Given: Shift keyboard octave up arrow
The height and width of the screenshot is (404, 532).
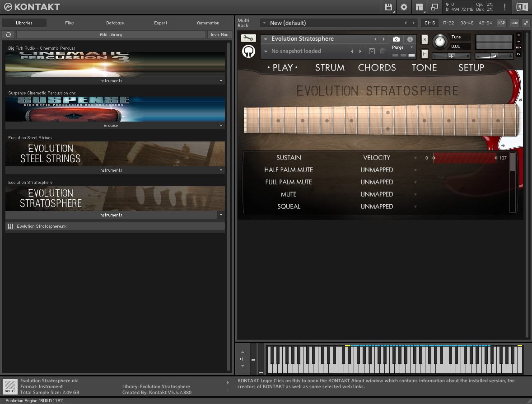Looking at the screenshot, I should (243, 352).
